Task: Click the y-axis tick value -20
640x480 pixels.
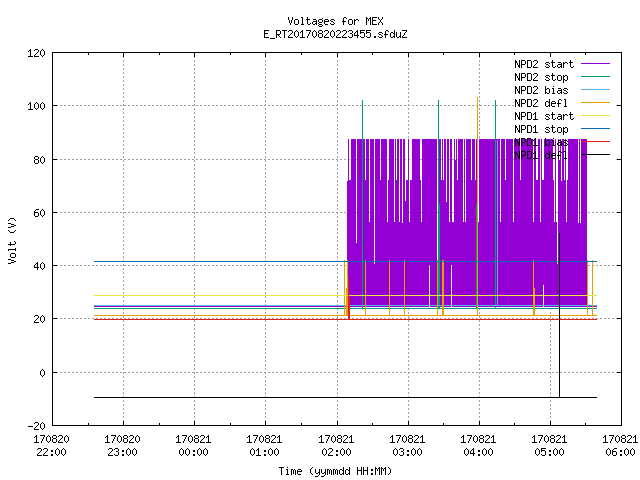Action: [x=36, y=426]
